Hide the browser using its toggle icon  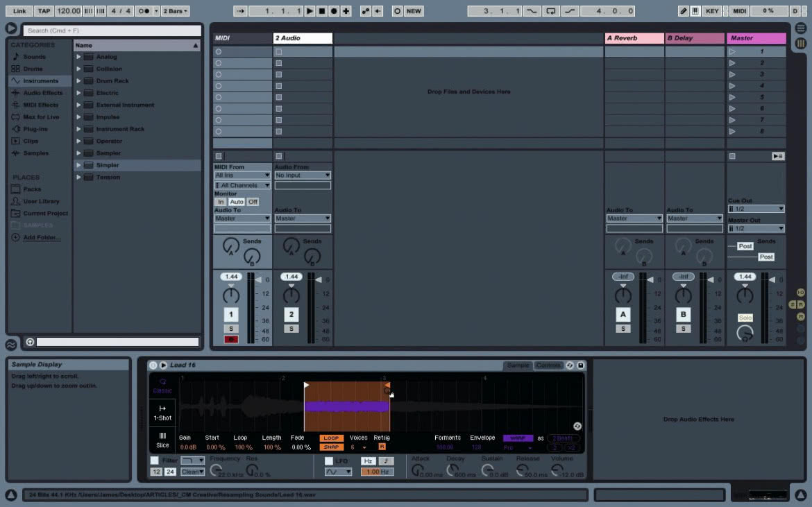point(11,28)
